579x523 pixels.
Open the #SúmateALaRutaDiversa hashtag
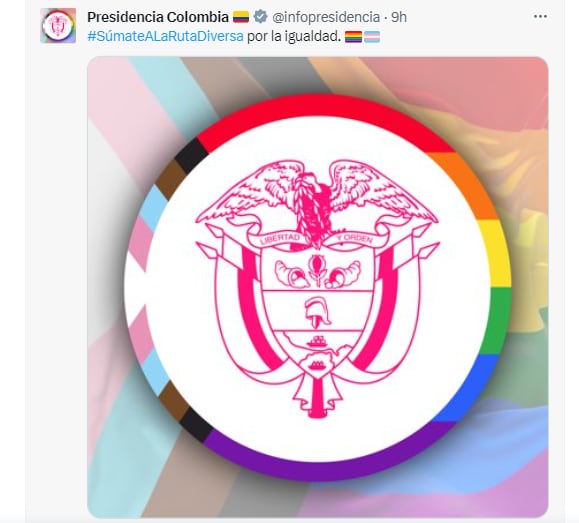(x=165, y=37)
